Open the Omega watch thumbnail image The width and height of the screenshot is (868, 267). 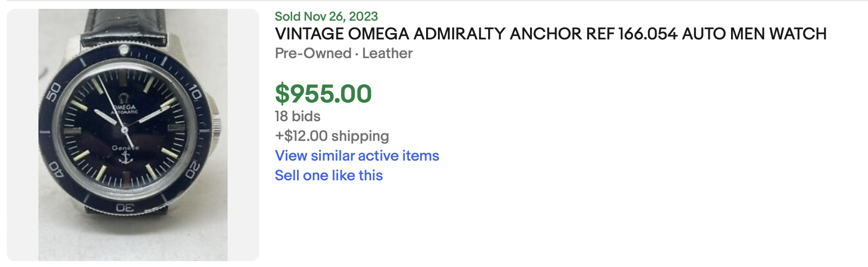(x=133, y=134)
